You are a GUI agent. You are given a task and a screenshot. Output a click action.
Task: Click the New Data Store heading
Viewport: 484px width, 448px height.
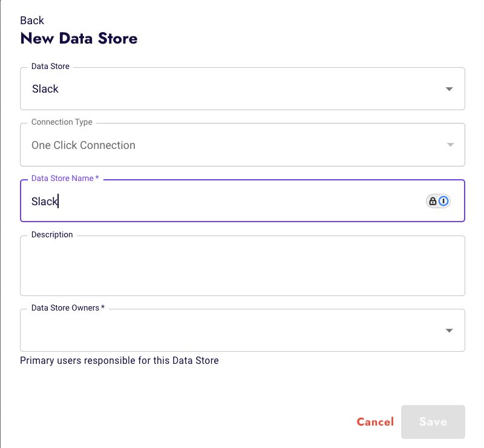tap(79, 38)
